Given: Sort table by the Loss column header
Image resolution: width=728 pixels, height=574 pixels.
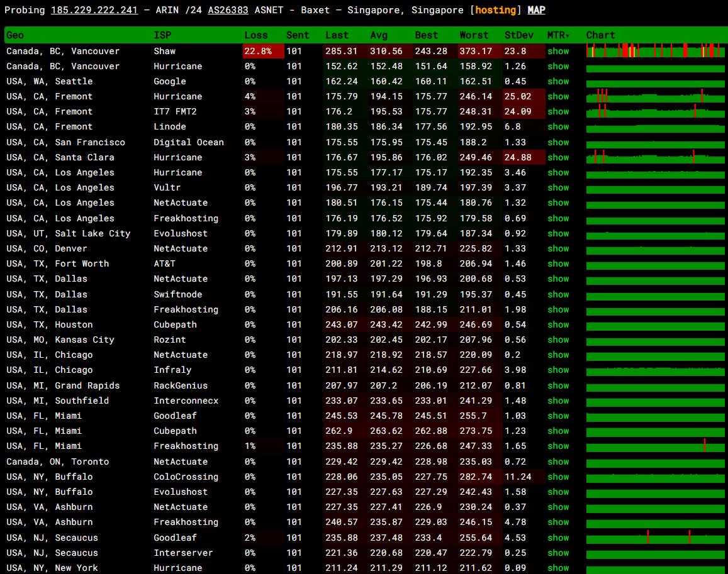Looking at the screenshot, I should pos(256,35).
